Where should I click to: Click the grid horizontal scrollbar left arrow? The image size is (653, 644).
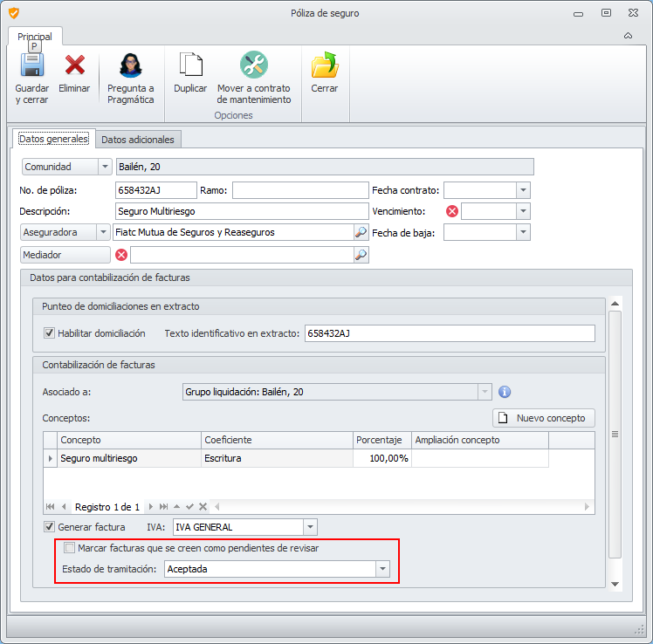pos(217,507)
